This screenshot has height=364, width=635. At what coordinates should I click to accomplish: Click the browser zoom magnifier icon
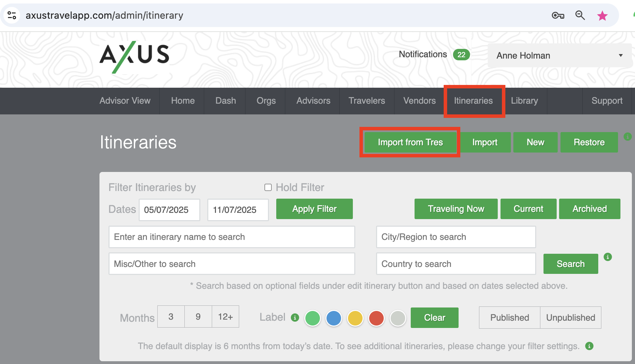click(x=580, y=15)
